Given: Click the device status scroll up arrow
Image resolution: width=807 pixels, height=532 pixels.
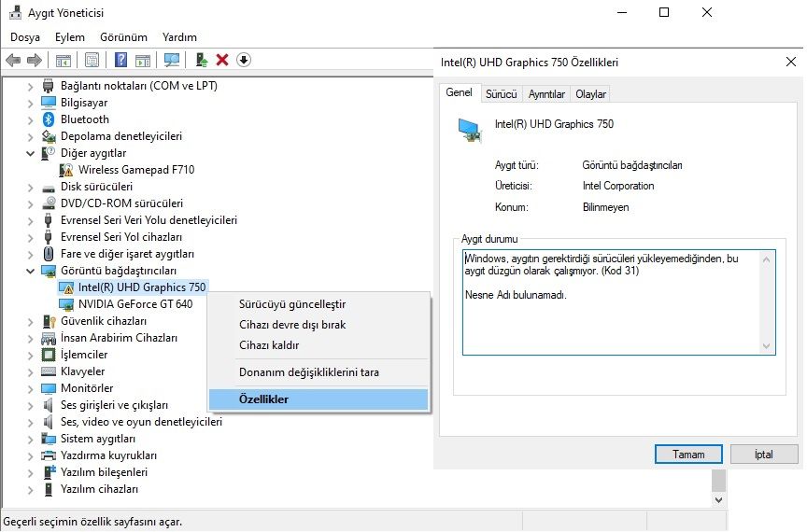Looking at the screenshot, I should tap(766, 259).
